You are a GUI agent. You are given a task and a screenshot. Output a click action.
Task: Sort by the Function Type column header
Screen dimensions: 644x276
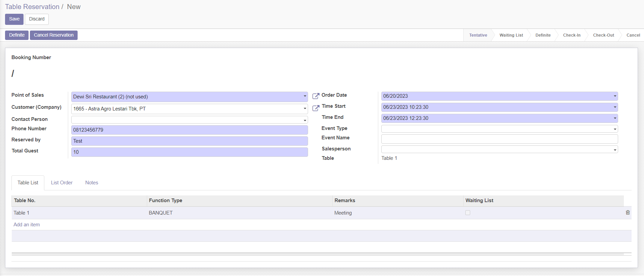click(x=240, y=200)
